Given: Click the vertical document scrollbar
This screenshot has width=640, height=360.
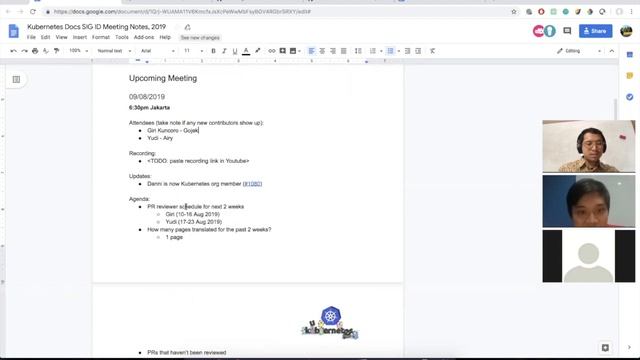Looking at the screenshot, I should (616, 110).
